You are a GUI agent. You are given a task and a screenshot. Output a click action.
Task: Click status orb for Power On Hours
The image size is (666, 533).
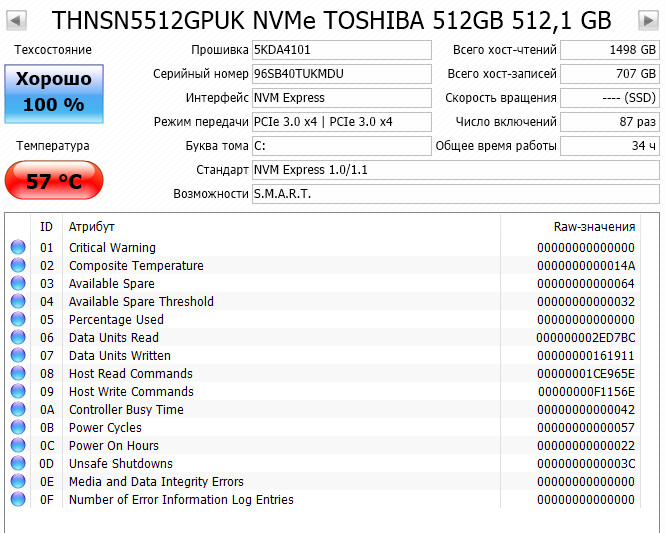[x=18, y=445]
